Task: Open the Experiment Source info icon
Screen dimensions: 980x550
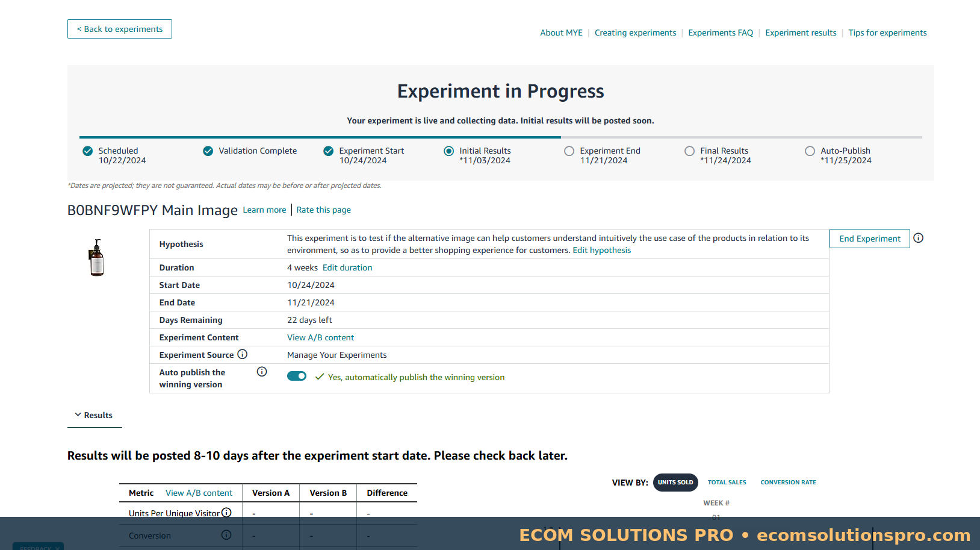Action: click(x=242, y=354)
